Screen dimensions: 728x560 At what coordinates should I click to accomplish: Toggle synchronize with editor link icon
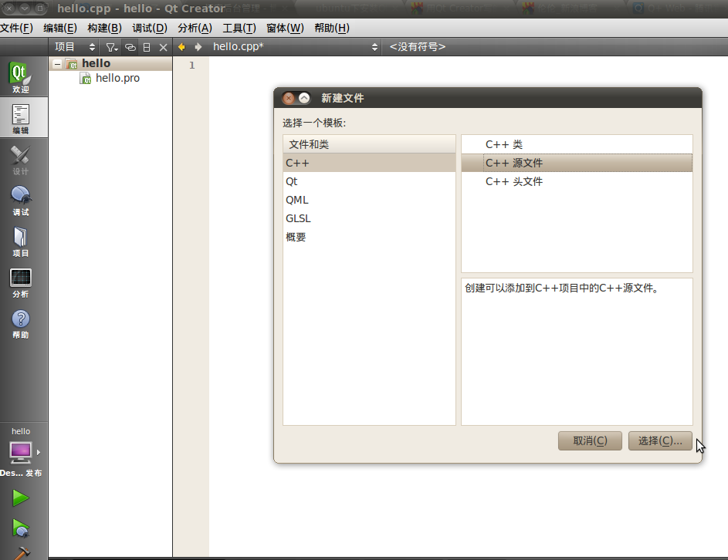pyautogui.click(x=129, y=46)
